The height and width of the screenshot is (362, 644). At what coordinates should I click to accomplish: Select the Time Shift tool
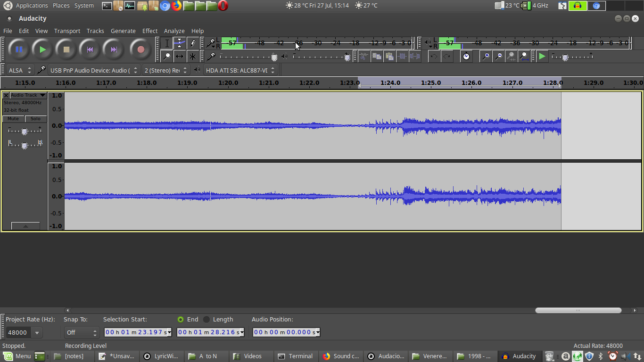(x=180, y=57)
